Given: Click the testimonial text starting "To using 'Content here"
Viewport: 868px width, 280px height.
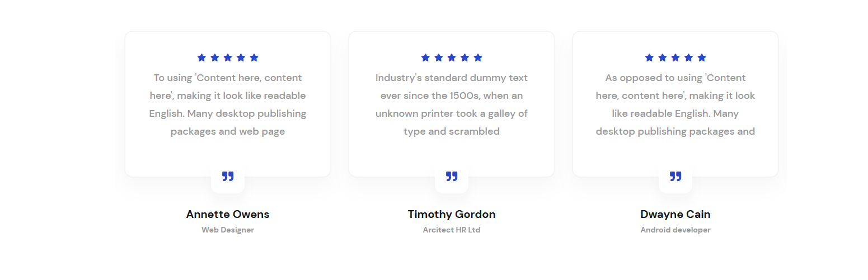Looking at the screenshot, I should (x=228, y=105).
